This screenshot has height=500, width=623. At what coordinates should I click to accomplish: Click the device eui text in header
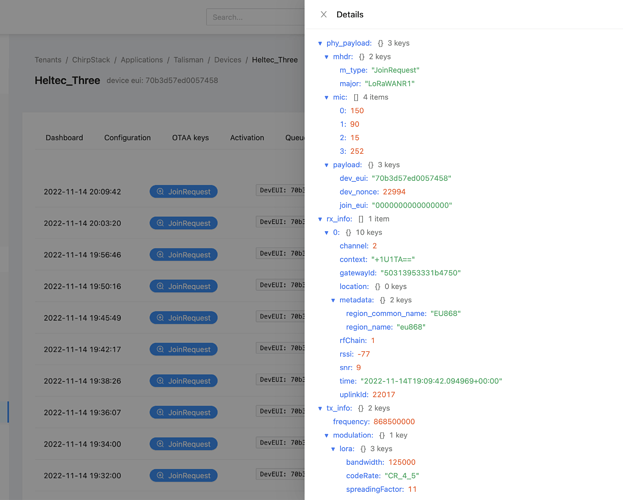click(x=162, y=80)
